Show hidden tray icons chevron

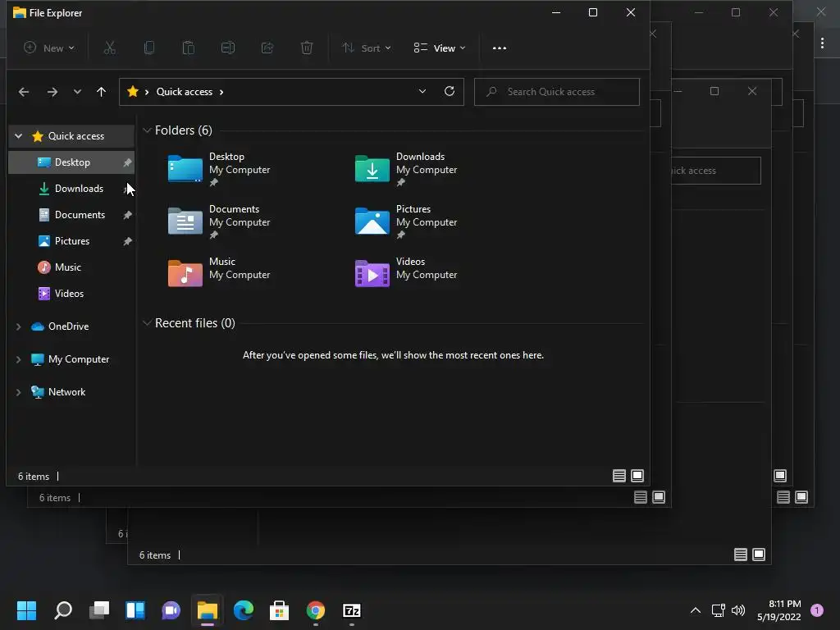[696, 610]
